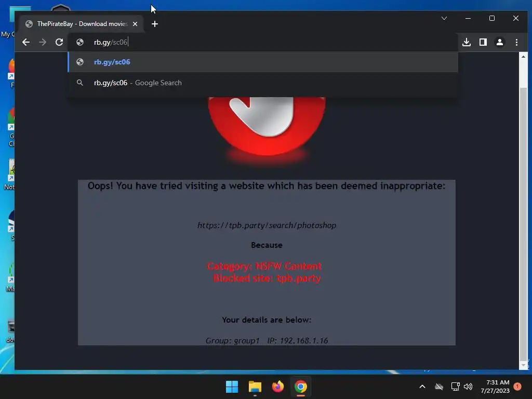
Task: Go forward with the browser arrow
Action: point(43,42)
